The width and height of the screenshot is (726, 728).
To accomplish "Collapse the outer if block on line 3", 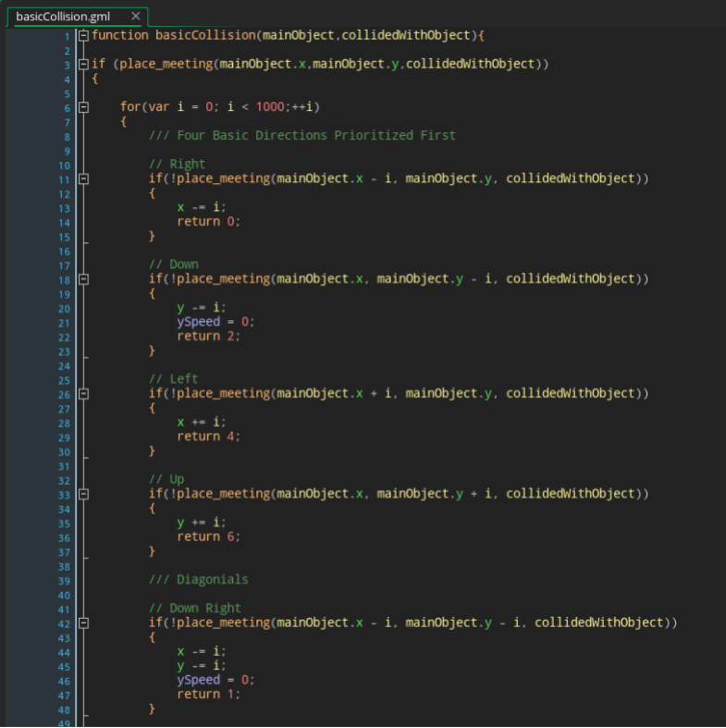I will pyautogui.click(x=84, y=65).
